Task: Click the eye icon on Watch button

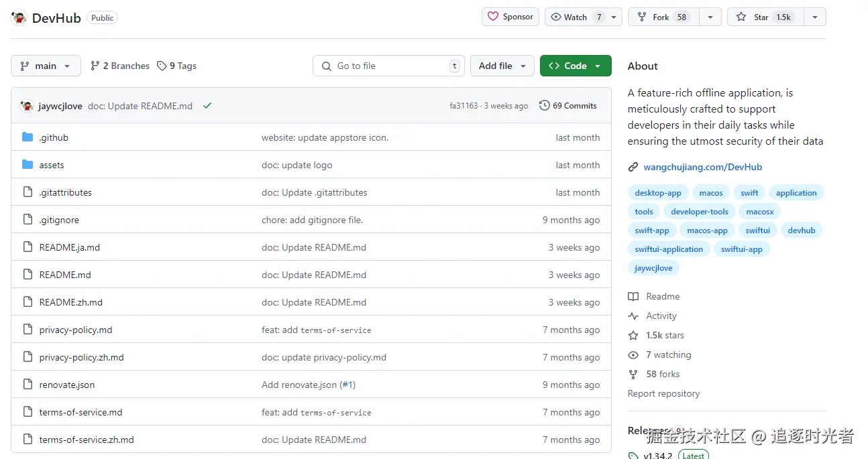Action: point(556,17)
